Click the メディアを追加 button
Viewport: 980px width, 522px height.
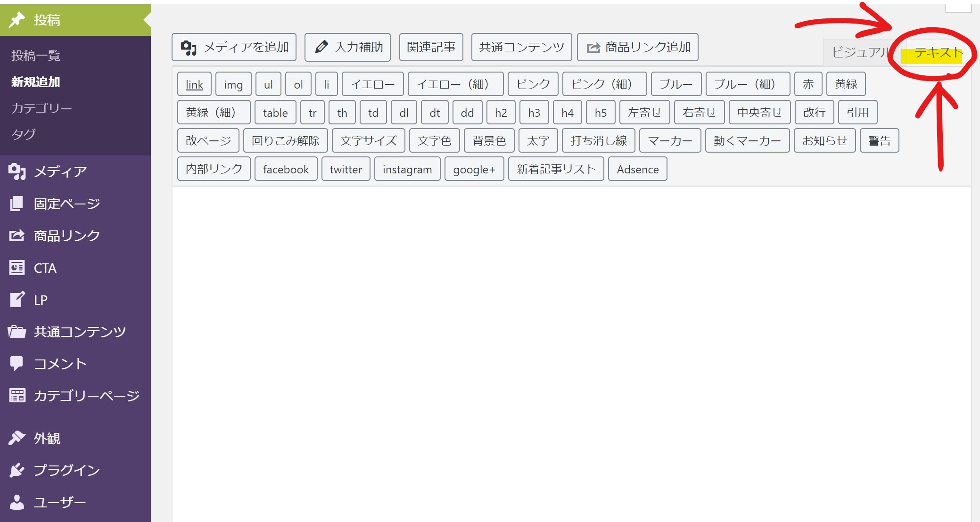pos(234,47)
